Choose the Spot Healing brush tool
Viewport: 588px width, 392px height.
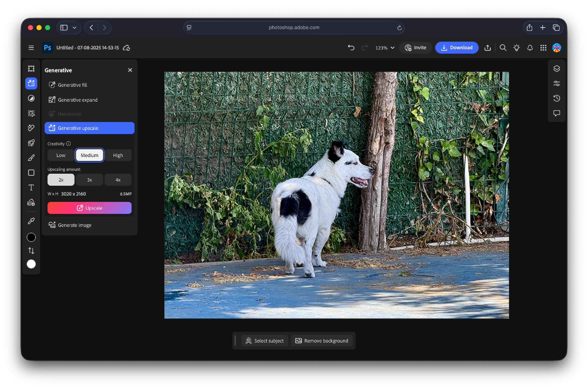(x=31, y=128)
